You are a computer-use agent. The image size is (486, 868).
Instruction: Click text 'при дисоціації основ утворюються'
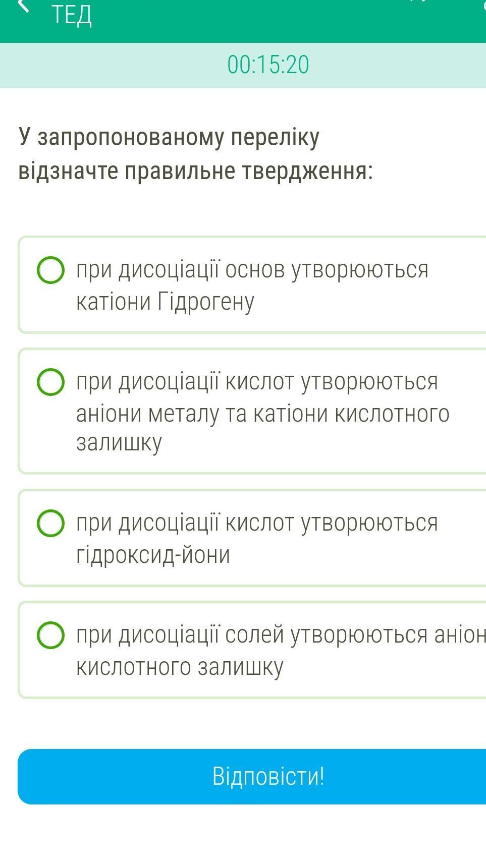coord(252,270)
